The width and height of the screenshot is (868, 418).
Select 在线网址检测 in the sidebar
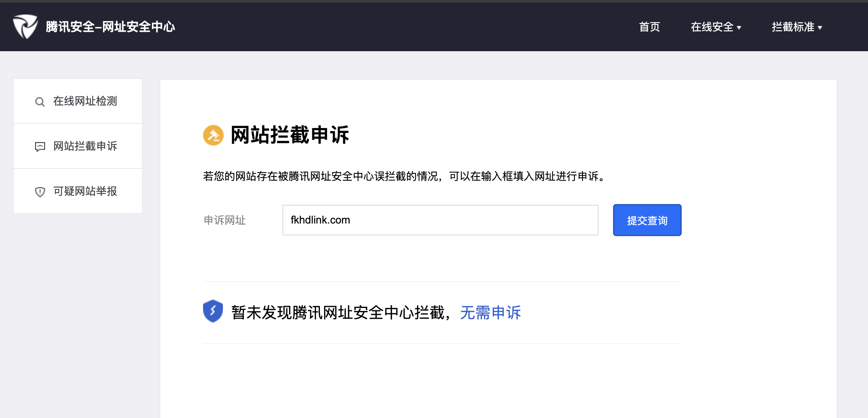pos(85,101)
